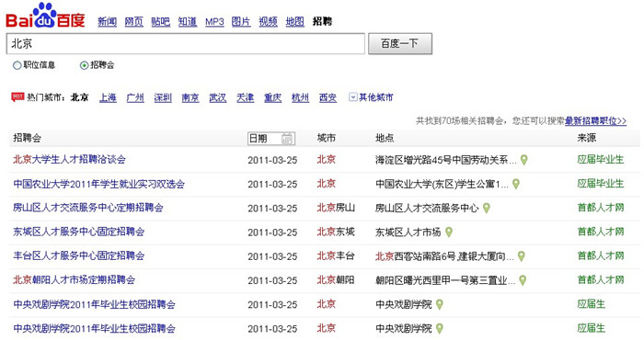This screenshot has height=340, width=644.
Task: Click source 应届毕业生 in 北京大学生人才 row
Action: pyautogui.click(x=601, y=159)
